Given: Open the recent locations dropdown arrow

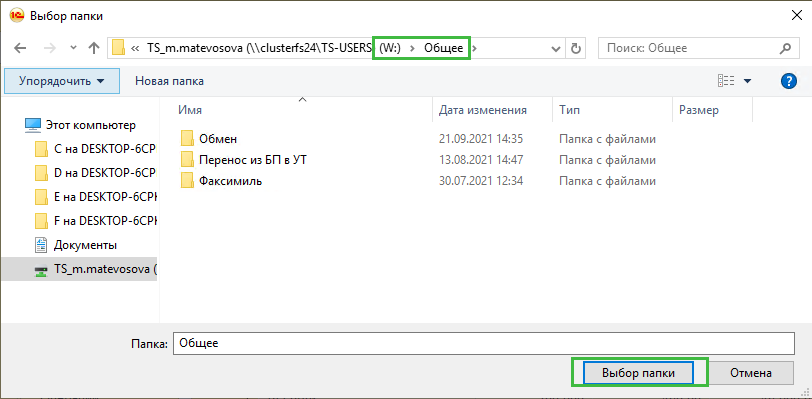Looking at the screenshot, I should pos(73,48).
